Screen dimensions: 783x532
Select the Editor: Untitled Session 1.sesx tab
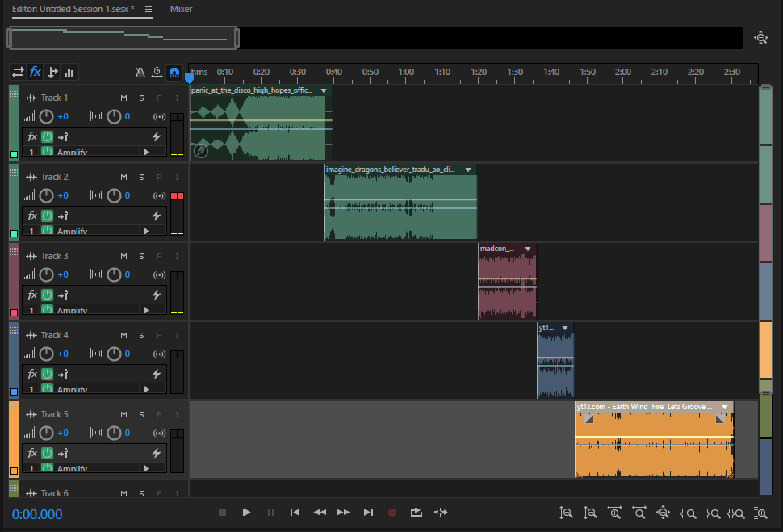pos(73,10)
